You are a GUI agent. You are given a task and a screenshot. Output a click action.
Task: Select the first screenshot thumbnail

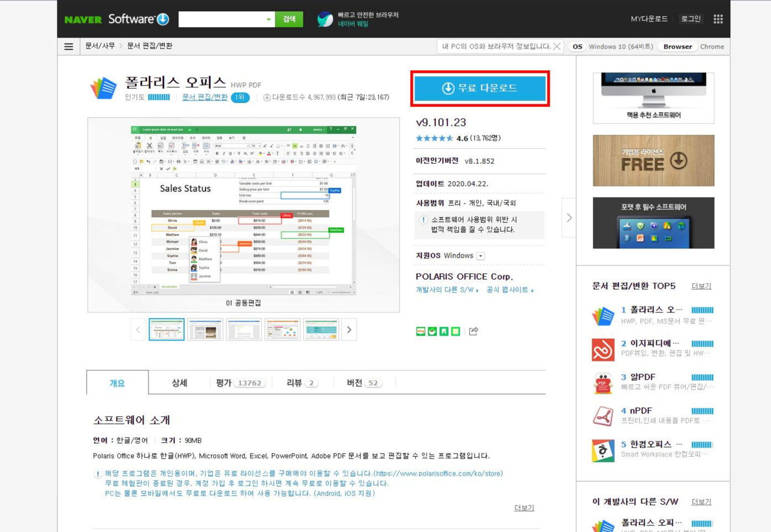point(167,330)
